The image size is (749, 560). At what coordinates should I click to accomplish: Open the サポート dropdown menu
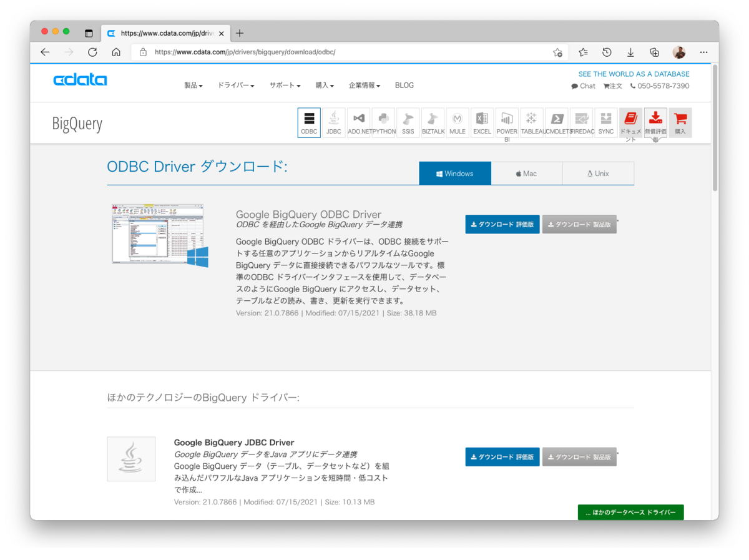coord(285,86)
